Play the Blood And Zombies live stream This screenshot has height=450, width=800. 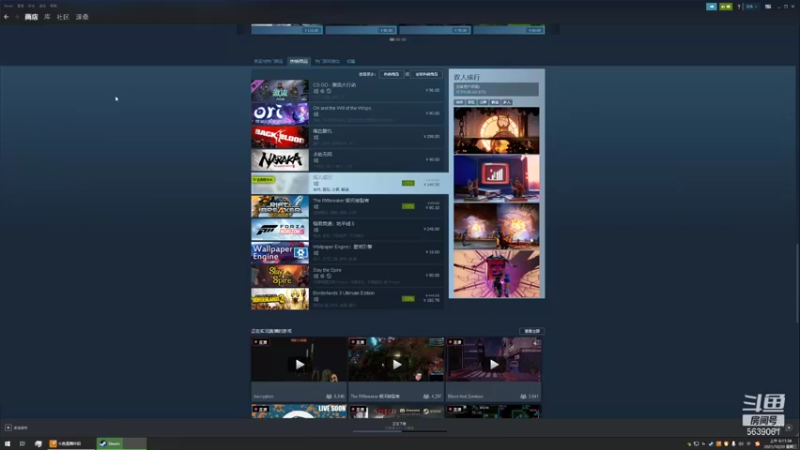click(x=494, y=364)
